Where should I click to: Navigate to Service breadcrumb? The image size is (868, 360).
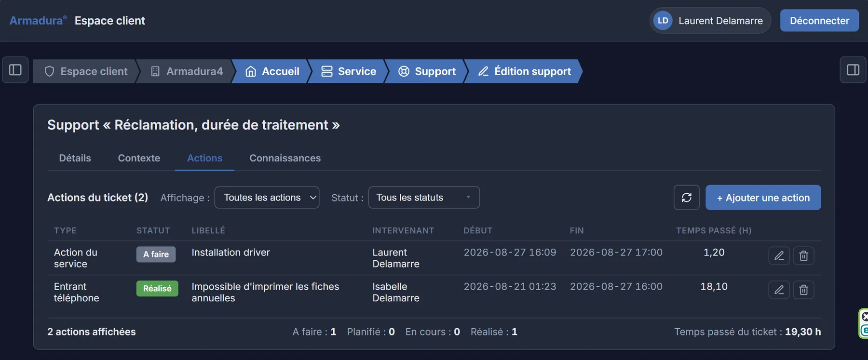349,71
